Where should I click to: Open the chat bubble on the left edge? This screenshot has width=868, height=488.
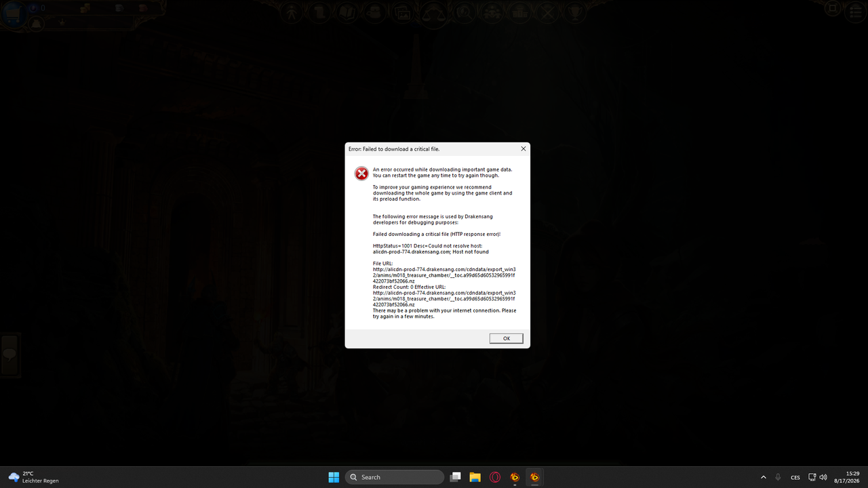pos(9,354)
